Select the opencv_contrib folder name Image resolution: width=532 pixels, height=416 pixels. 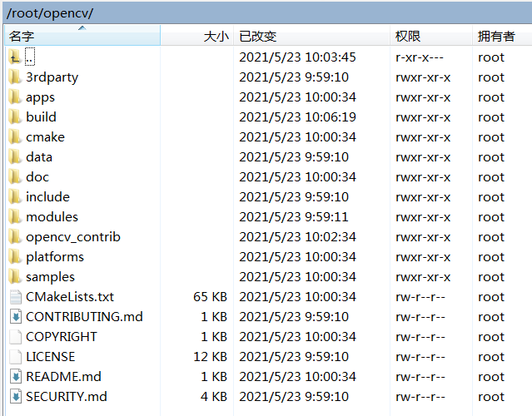(73, 237)
